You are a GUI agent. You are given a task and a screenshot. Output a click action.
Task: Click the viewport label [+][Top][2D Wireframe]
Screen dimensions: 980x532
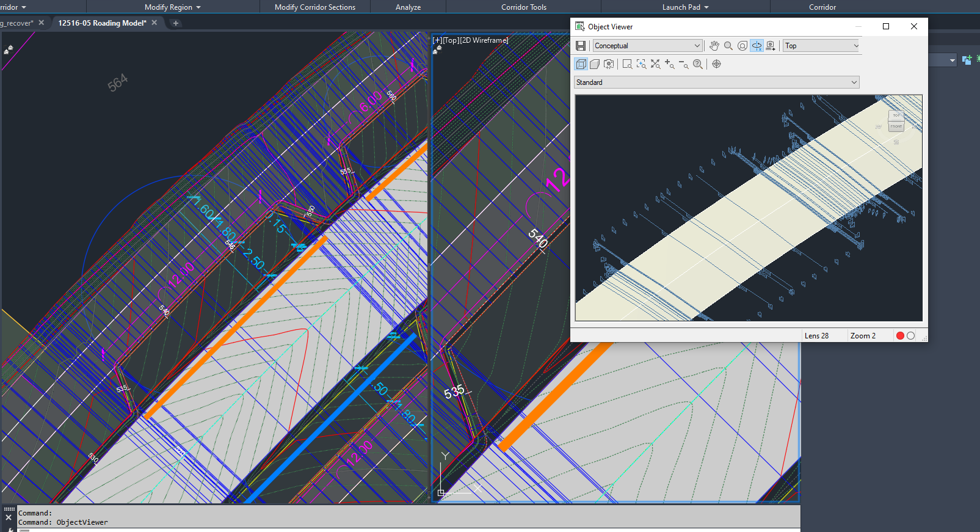pyautogui.click(x=470, y=40)
